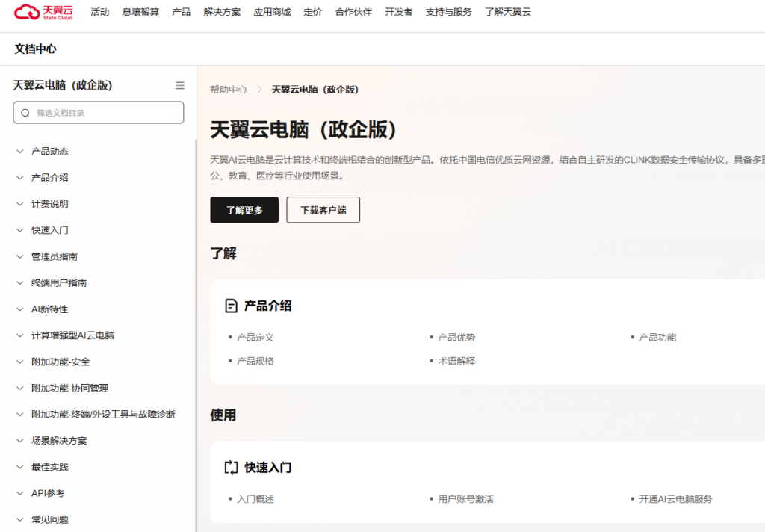This screenshot has height=532, width=765.
Task: Click the 天翼云 State Cloud logo
Action: 43,12
